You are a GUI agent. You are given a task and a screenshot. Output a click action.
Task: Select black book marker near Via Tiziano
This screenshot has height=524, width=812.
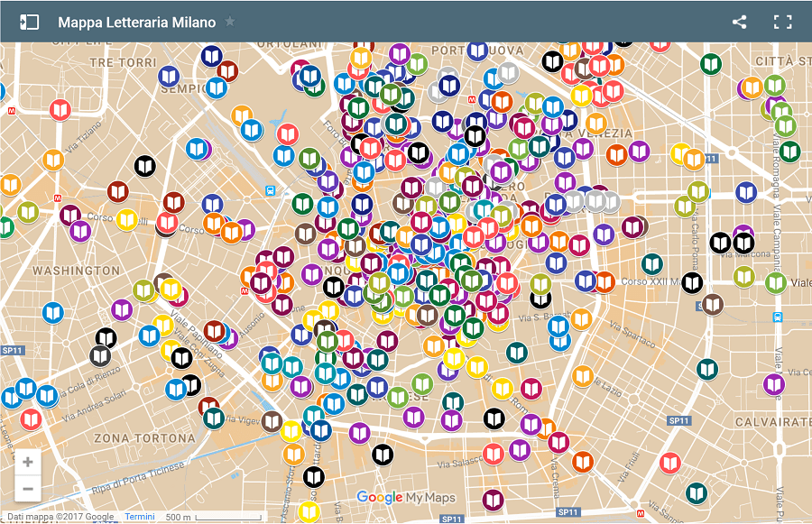point(145,166)
